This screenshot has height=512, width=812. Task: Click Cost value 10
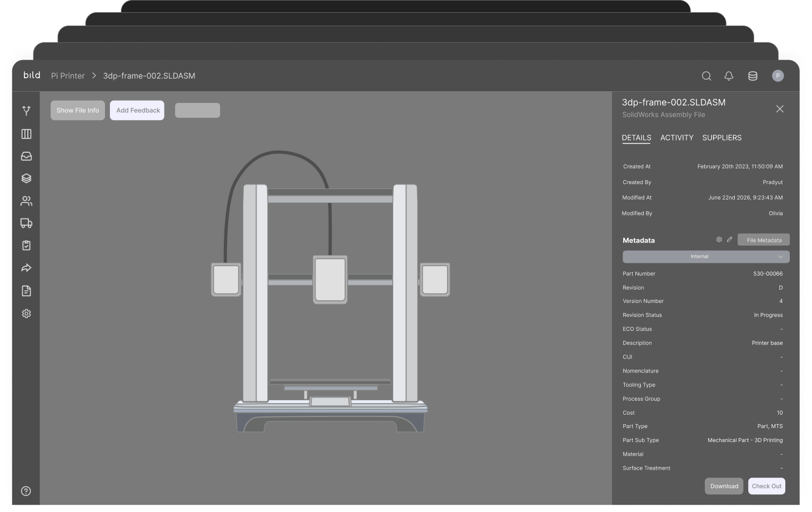coord(780,412)
